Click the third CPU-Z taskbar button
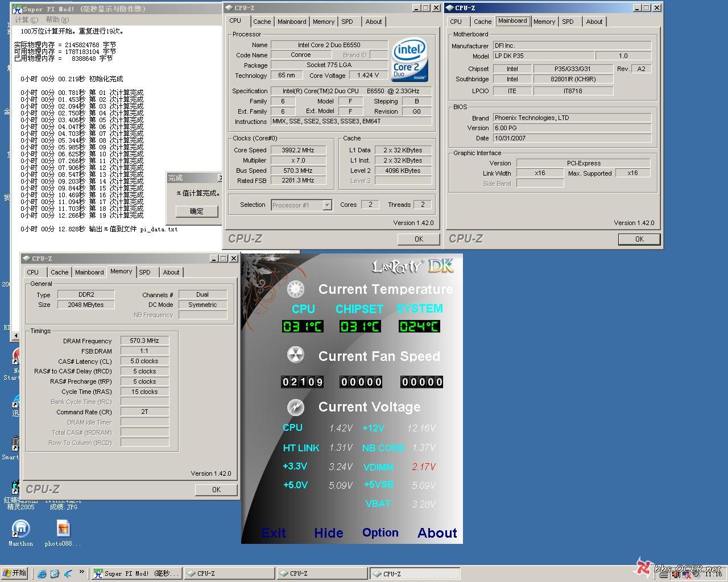 (x=415, y=573)
